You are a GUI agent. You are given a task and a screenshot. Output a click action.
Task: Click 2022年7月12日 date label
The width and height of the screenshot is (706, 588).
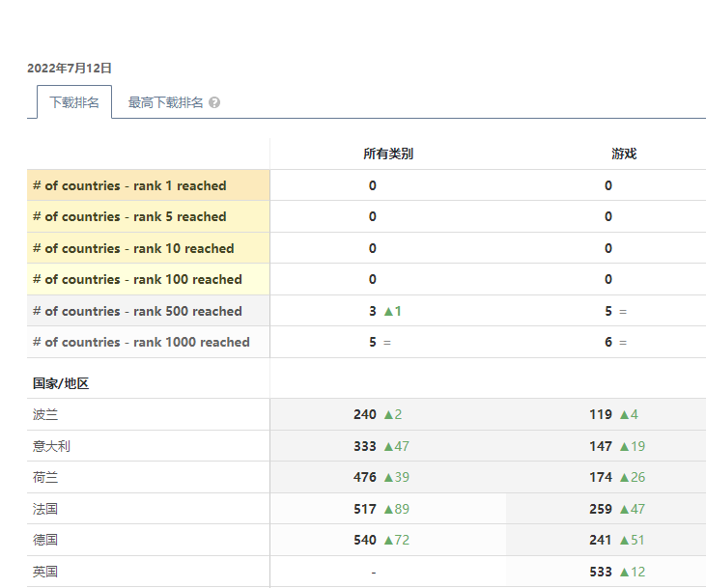(x=70, y=68)
